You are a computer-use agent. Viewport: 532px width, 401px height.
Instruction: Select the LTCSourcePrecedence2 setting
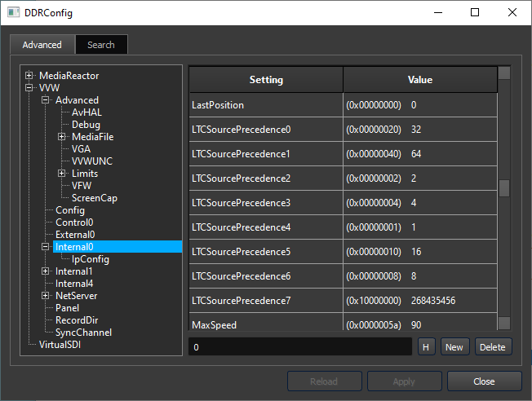tap(266, 178)
